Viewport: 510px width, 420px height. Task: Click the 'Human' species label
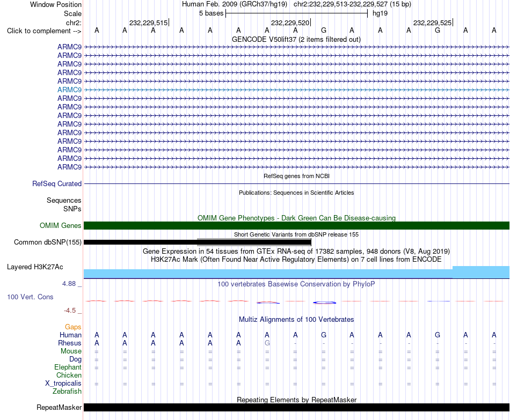[70, 335]
